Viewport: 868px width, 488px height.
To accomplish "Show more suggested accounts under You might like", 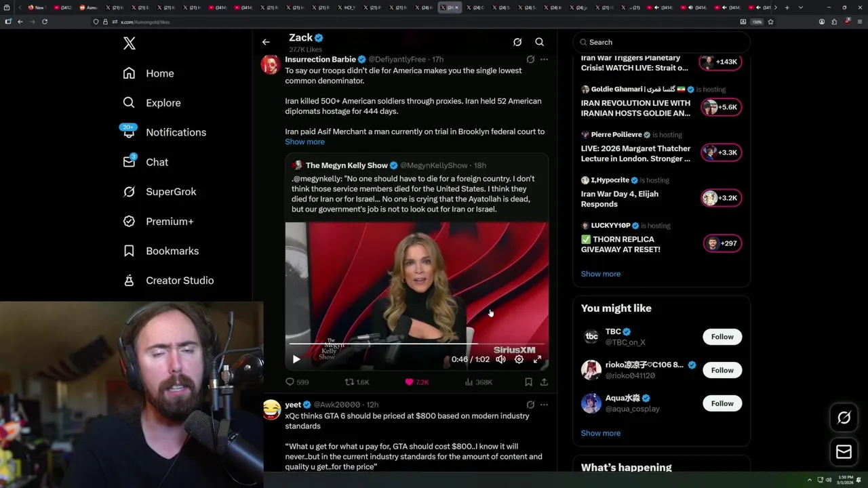I will (x=600, y=433).
